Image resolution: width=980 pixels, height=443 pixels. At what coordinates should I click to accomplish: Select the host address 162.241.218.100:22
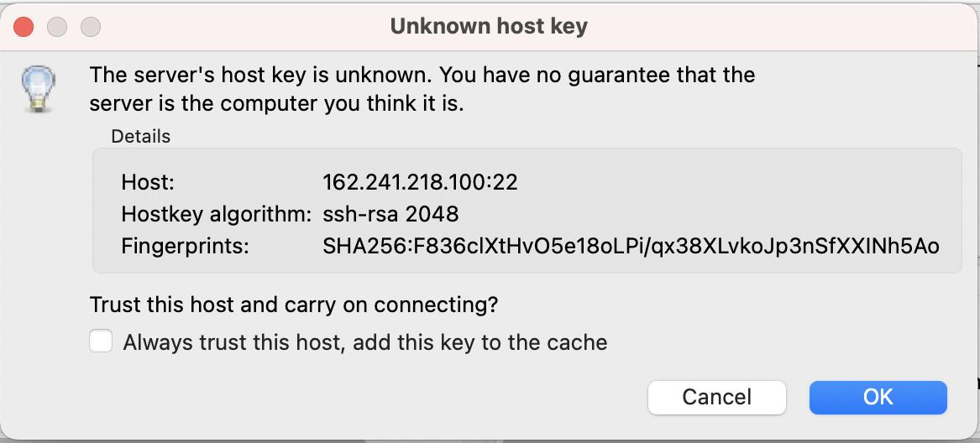pyautogui.click(x=420, y=182)
